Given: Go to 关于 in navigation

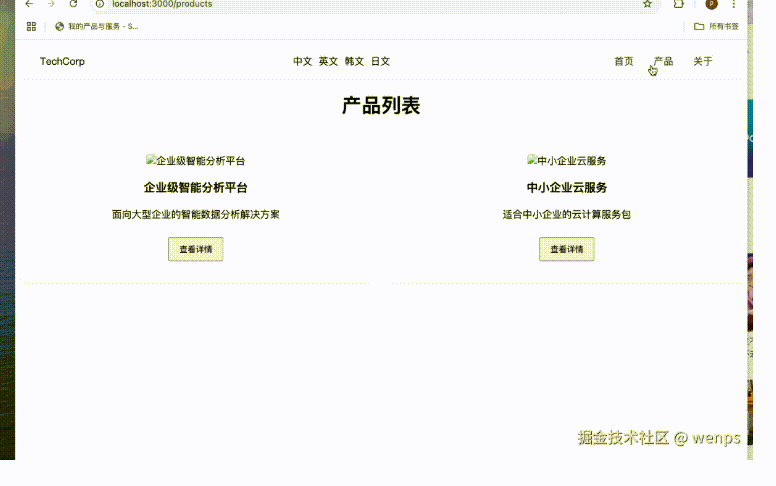Looking at the screenshot, I should [x=703, y=61].
